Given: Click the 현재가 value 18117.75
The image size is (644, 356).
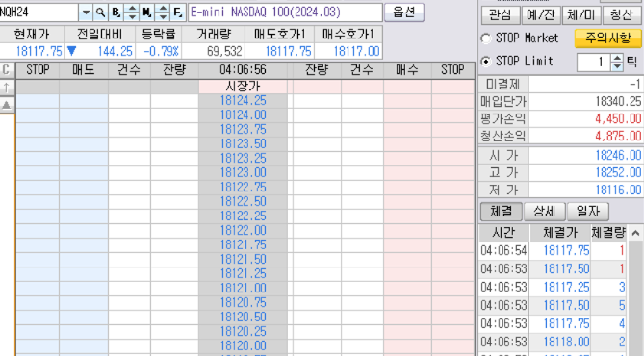Looking at the screenshot, I should [x=39, y=51].
